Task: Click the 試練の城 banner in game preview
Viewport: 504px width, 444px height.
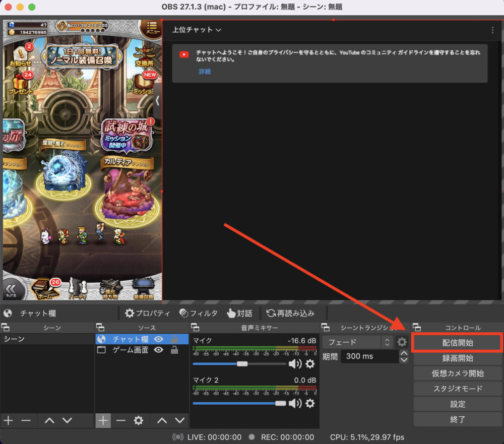Action: click(x=127, y=136)
